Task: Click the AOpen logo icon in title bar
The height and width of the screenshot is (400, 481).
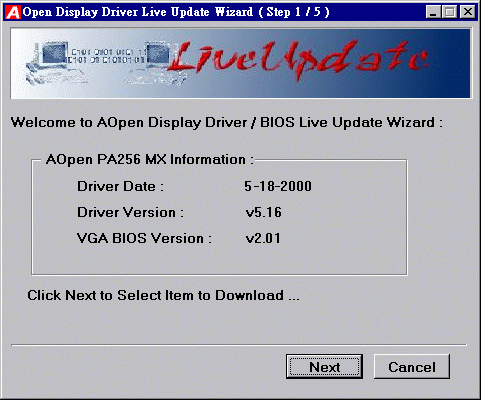Action: 13,12
